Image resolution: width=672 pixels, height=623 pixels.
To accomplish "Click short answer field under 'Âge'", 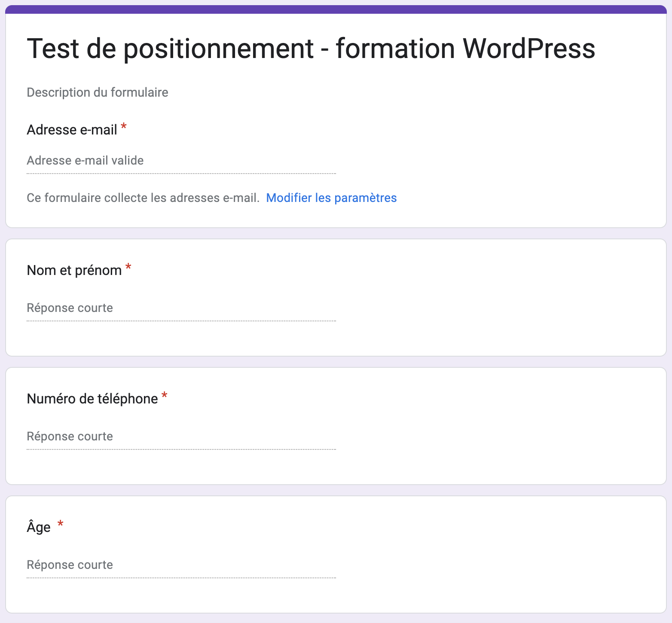I will point(181,565).
